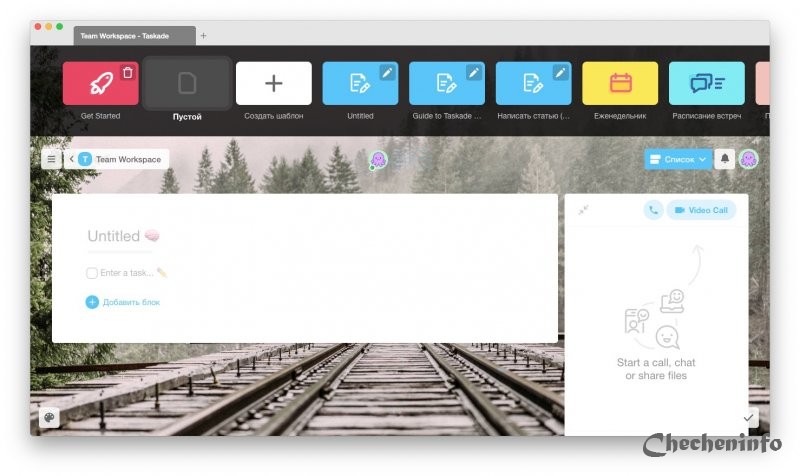Choose the yellow Еженедельник template tile
800x476 pixels.
click(620, 83)
